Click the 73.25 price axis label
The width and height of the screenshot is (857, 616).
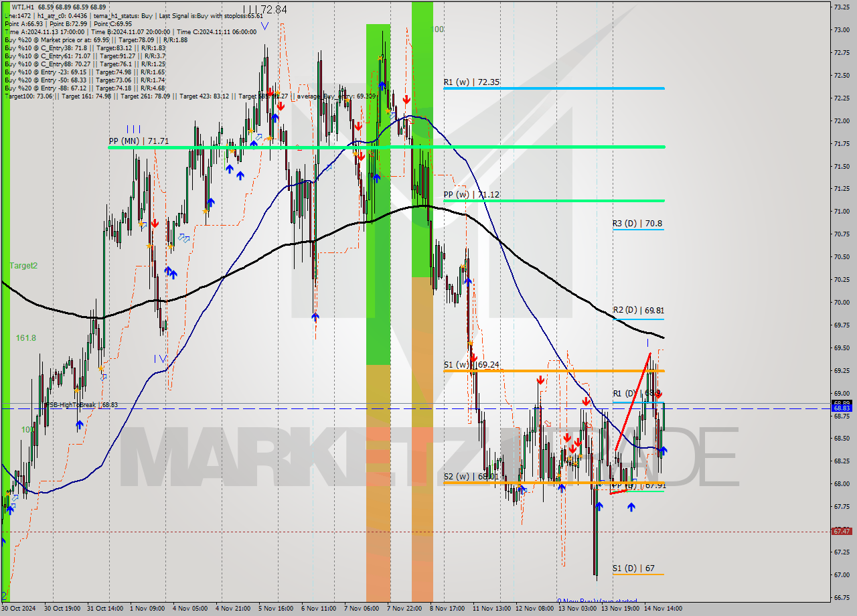click(x=841, y=7)
